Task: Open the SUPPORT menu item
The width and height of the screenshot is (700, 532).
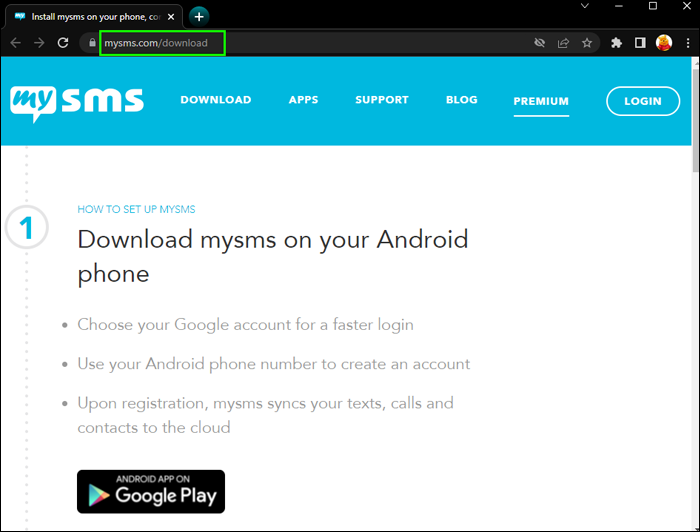Action: 382,100
